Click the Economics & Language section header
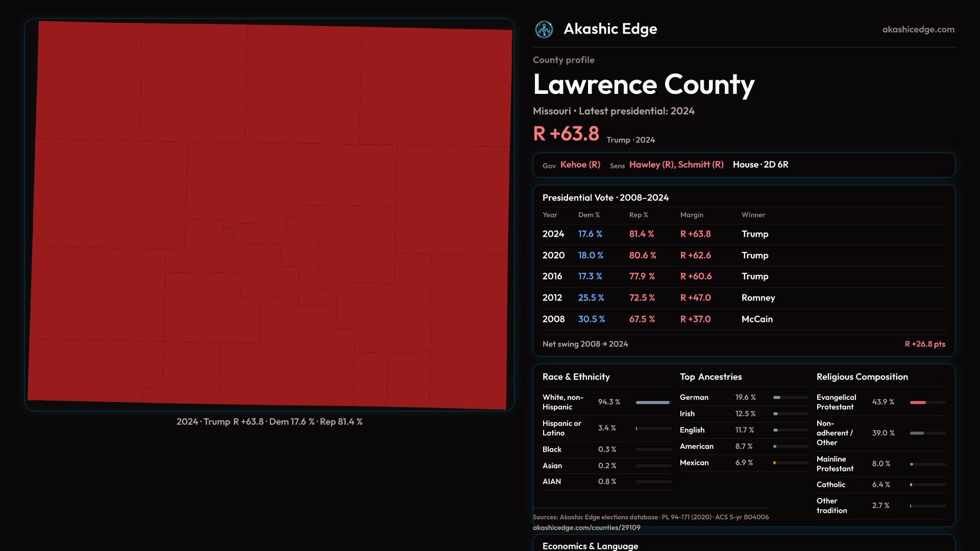Image resolution: width=980 pixels, height=551 pixels. tap(590, 546)
